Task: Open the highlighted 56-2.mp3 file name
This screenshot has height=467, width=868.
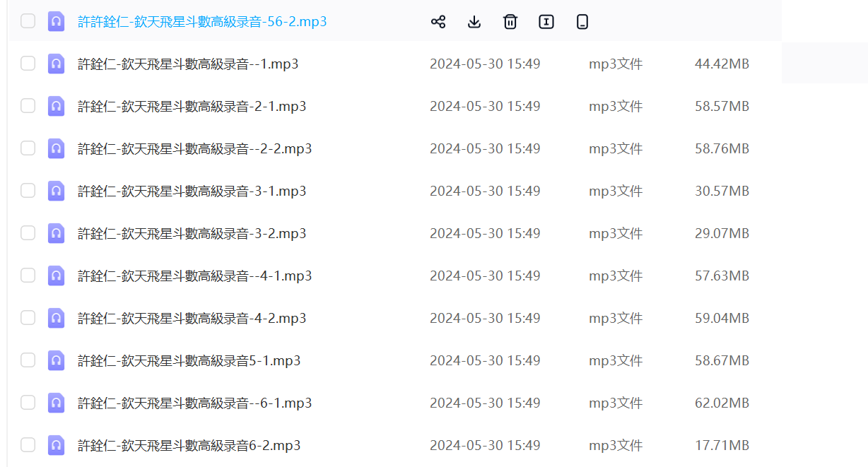Action: [x=202, y=22]
